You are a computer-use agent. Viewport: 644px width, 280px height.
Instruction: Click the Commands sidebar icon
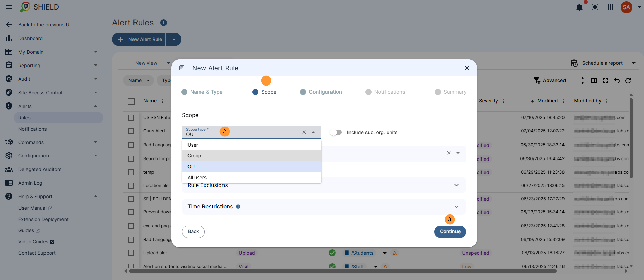coord(9,142)
